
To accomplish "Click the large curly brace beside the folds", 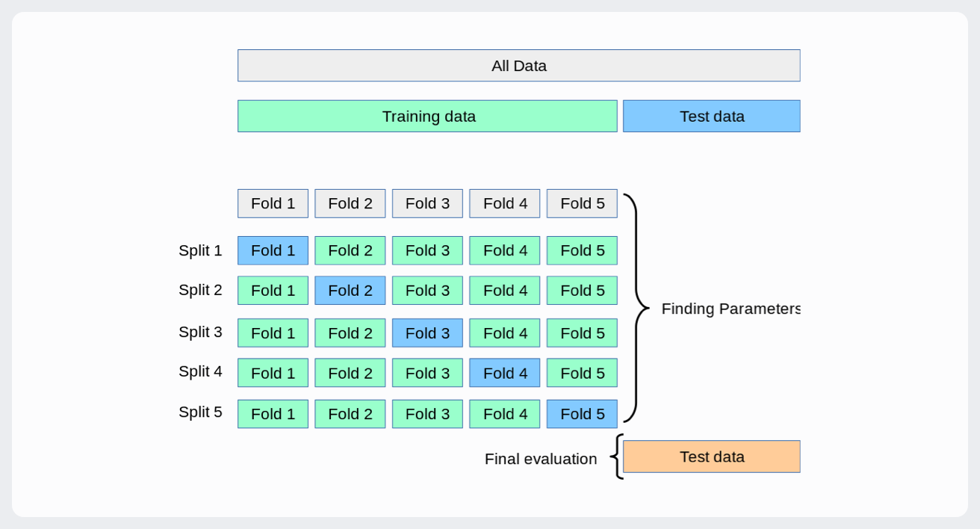I will point(636,308).
